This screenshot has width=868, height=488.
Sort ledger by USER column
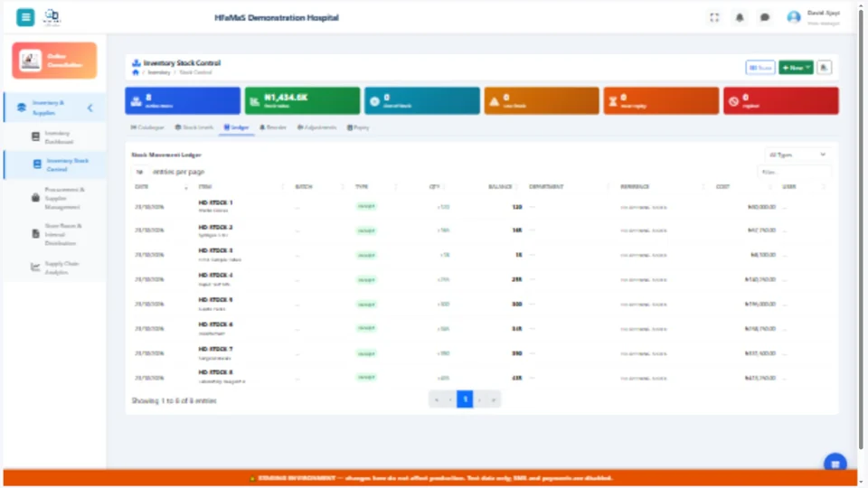tap(804, 187)
